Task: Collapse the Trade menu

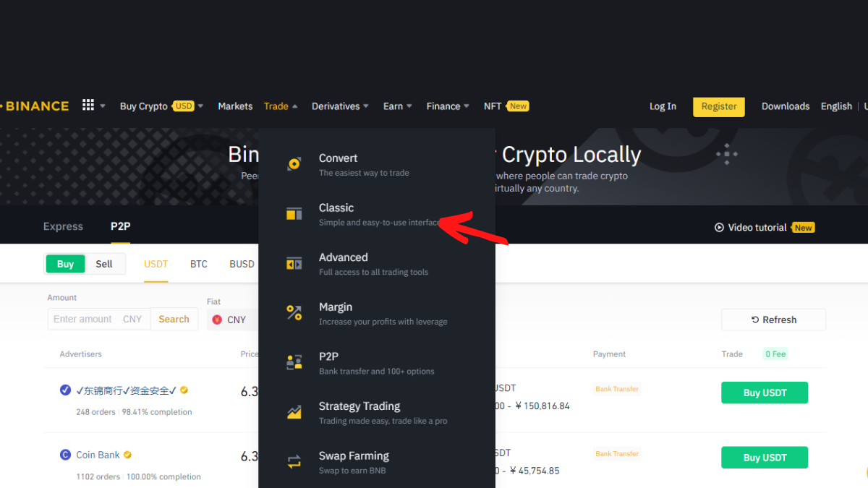Action: [x=281, y=106]
